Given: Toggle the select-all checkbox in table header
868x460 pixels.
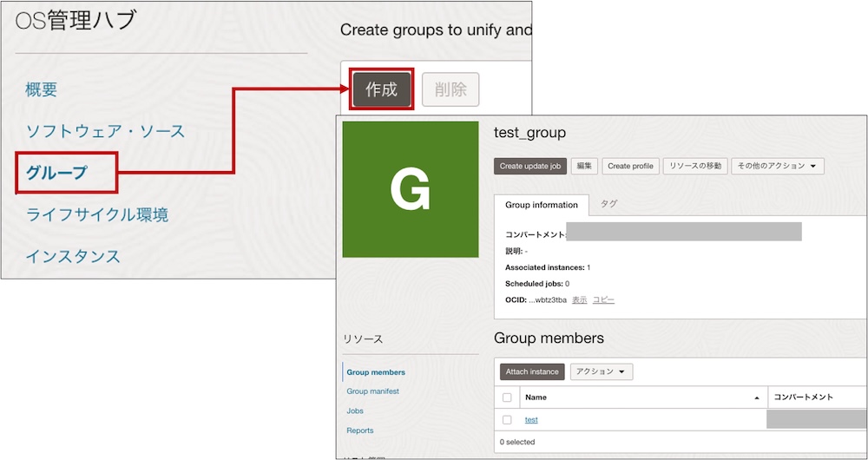Looking at the screenshot, I should [x=507, y=398].
